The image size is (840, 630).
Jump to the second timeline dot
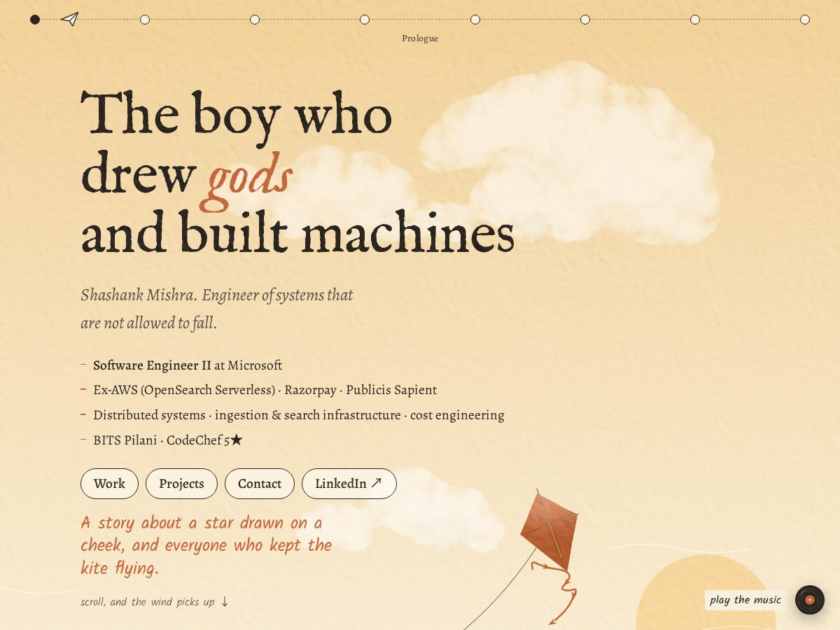pos(145,20)
